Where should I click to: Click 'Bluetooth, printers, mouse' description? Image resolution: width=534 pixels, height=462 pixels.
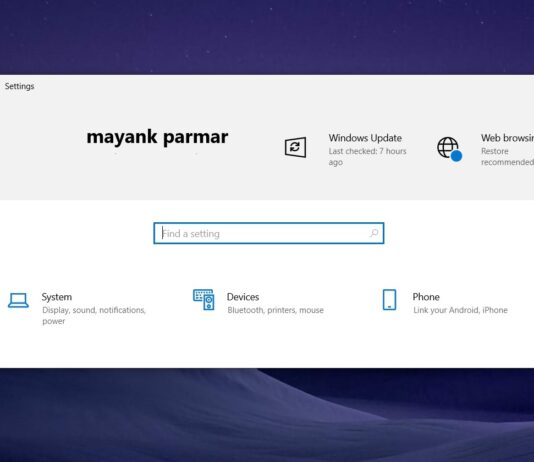tap(276, 310)
